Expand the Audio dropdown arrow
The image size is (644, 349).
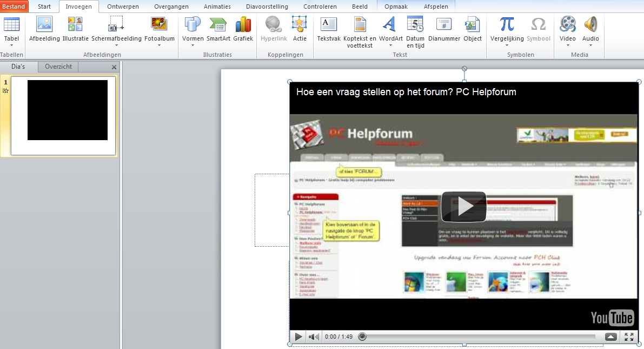(590, 45)
